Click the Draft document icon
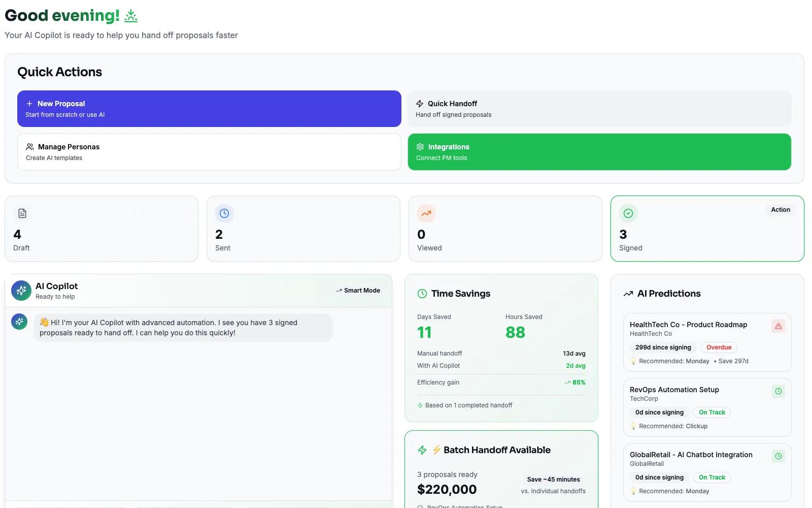The width and height of the screenshot is (812, 508). (x=22, y=213)
